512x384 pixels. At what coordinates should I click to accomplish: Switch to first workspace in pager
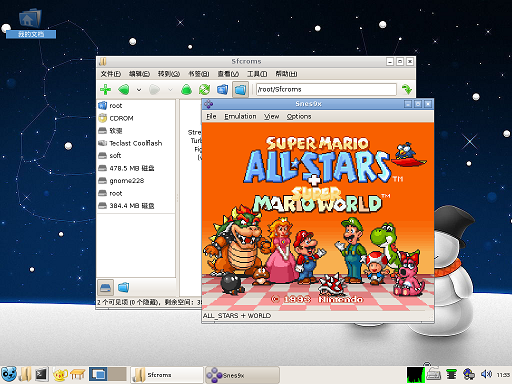98,374
